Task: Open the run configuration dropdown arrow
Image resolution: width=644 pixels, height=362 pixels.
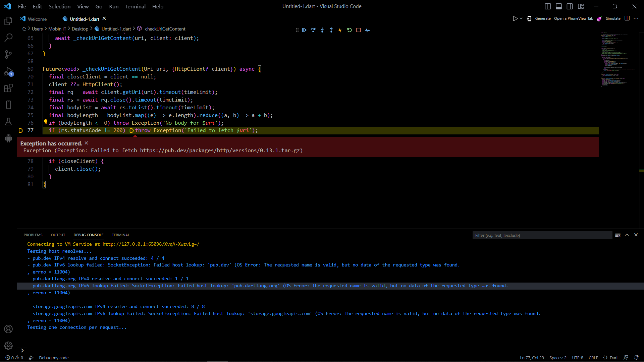Action: point(520,18)
